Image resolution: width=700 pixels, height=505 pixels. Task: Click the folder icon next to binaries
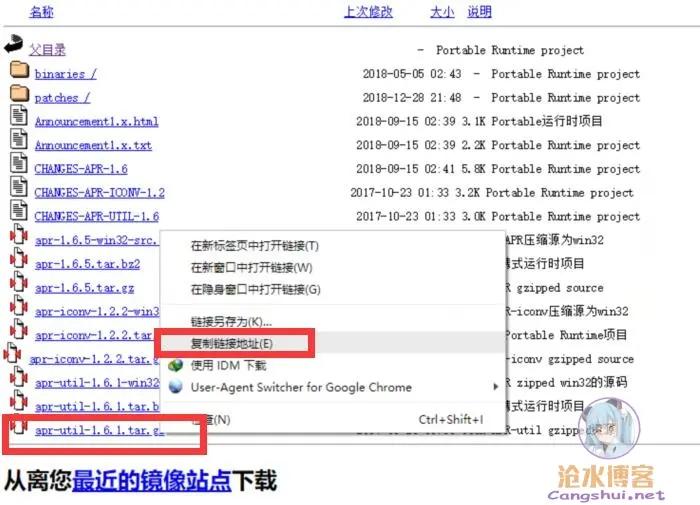point(18,71)
